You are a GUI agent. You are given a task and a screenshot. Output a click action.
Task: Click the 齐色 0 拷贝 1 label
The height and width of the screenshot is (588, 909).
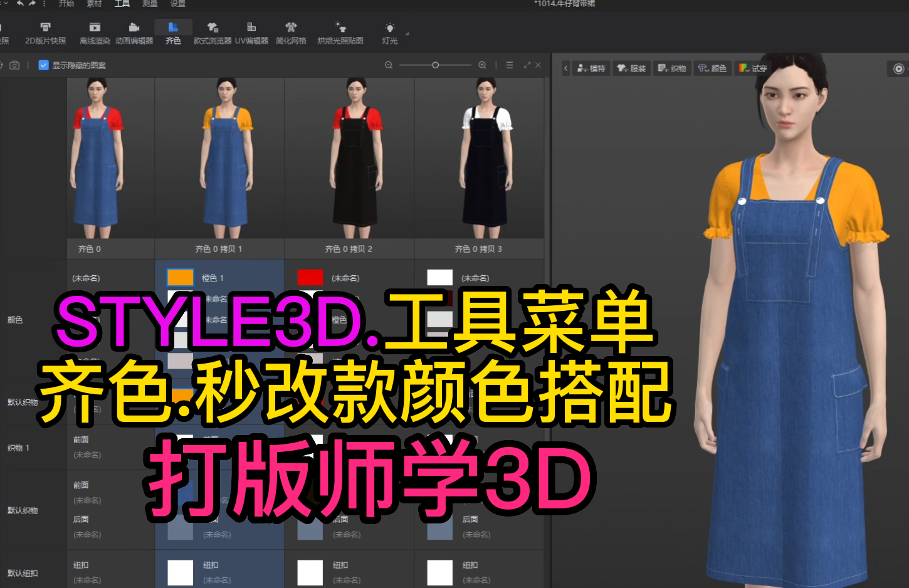pyautogui.click(x=218, y=249)
